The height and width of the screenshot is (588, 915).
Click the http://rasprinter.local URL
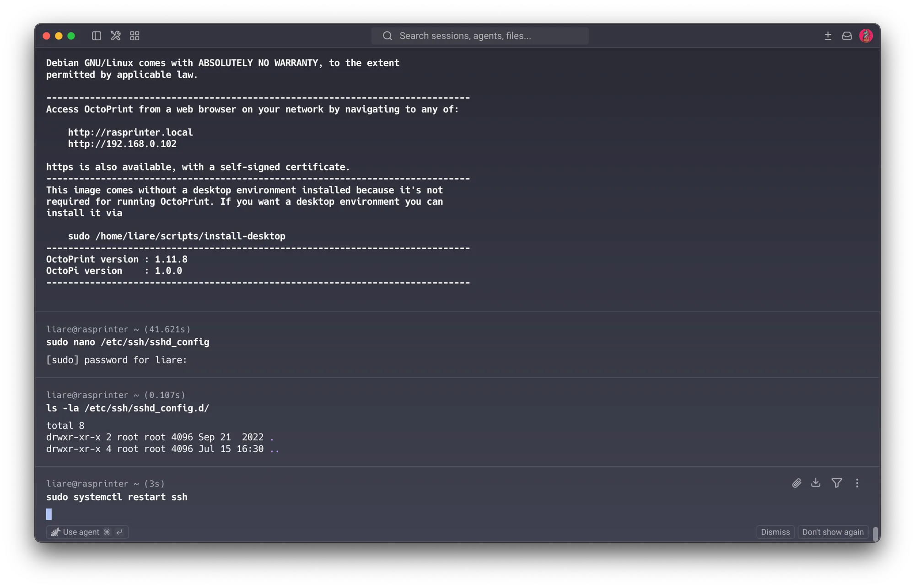point(130,132)
